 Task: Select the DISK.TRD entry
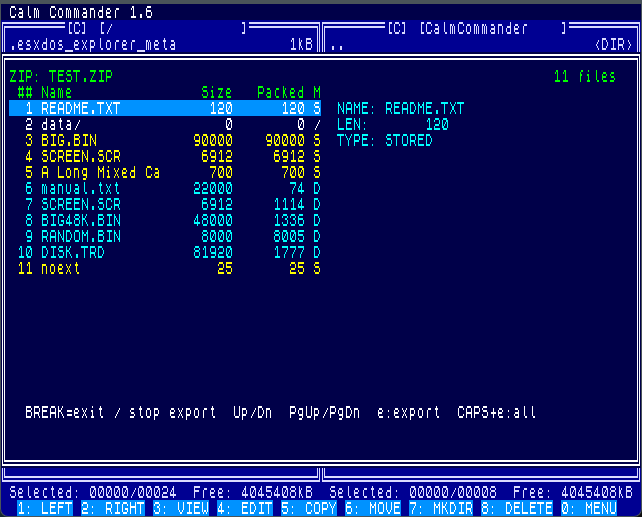(x=165, y=252)
